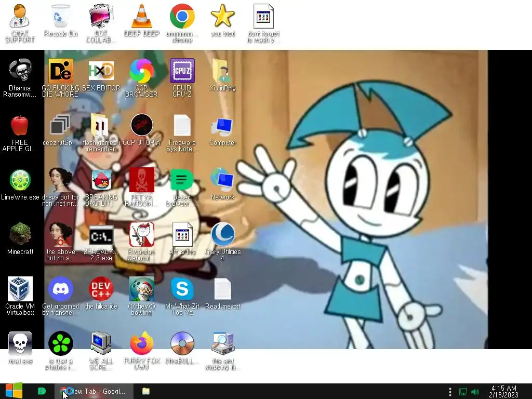Image resolution: width=532 pixels, height=399 pixels.
Task: Switch to New Tab - Google Chrome taskbar button
Action: pos(94,391)
